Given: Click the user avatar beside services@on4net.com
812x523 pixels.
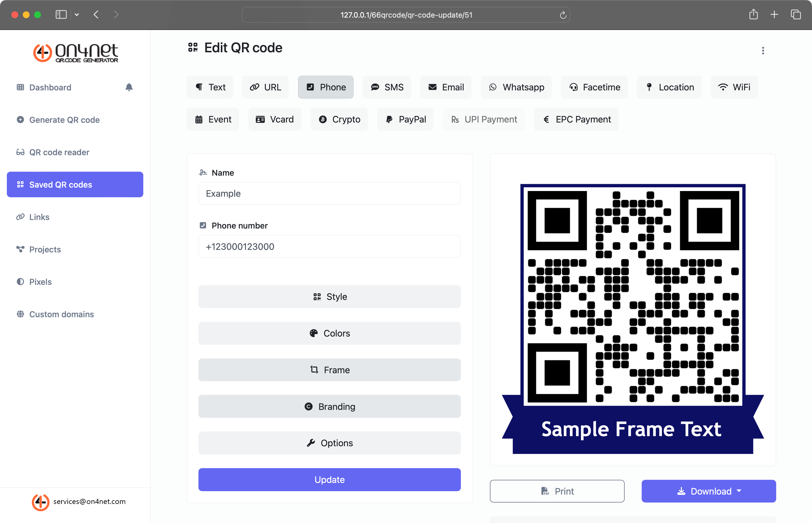Looking at the screenshot, I should pyautogui.click(x=40, y=502).
